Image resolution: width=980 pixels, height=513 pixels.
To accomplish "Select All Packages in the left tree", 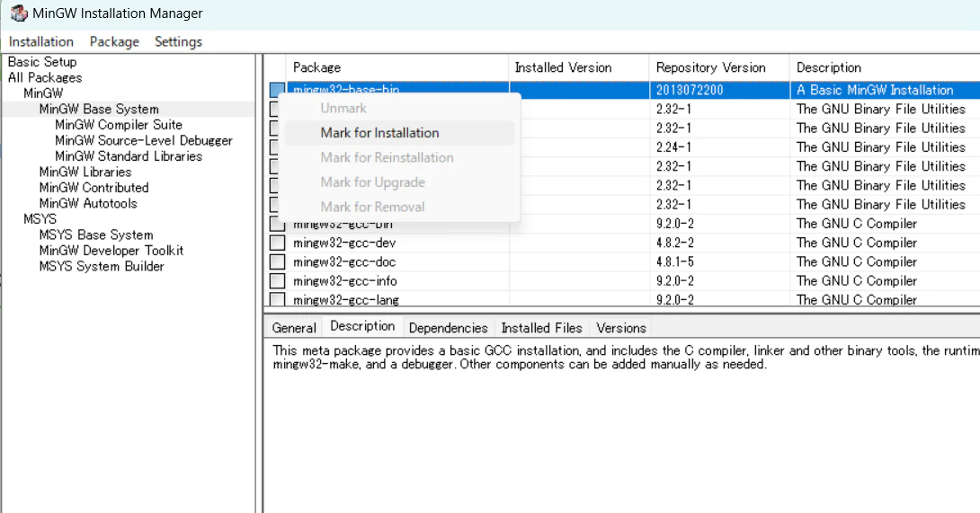I will [x=45, y=77].
